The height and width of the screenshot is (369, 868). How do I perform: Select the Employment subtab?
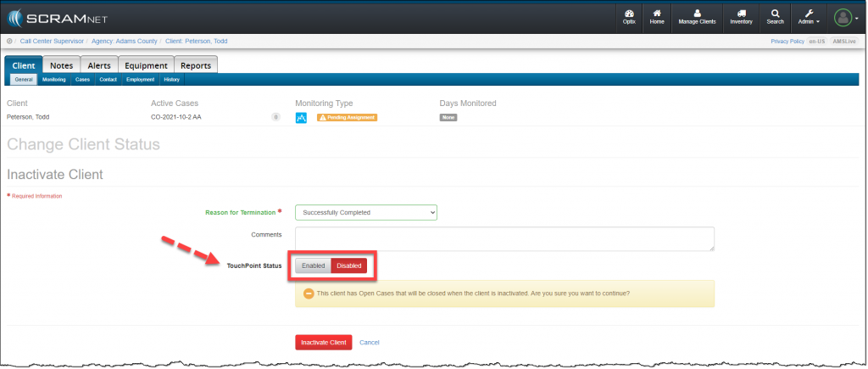click(x=140, y=80)
